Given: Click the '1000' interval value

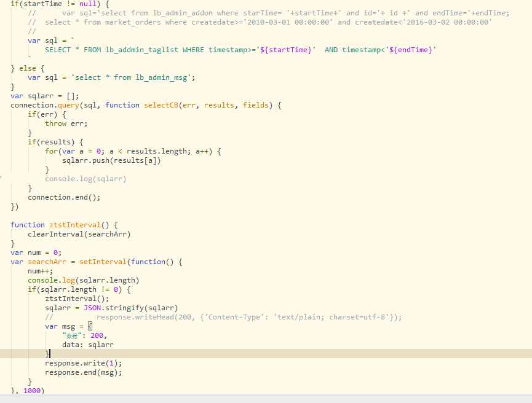Looking at the screenshot, I should pyautogui.click(x=32, y=391).
